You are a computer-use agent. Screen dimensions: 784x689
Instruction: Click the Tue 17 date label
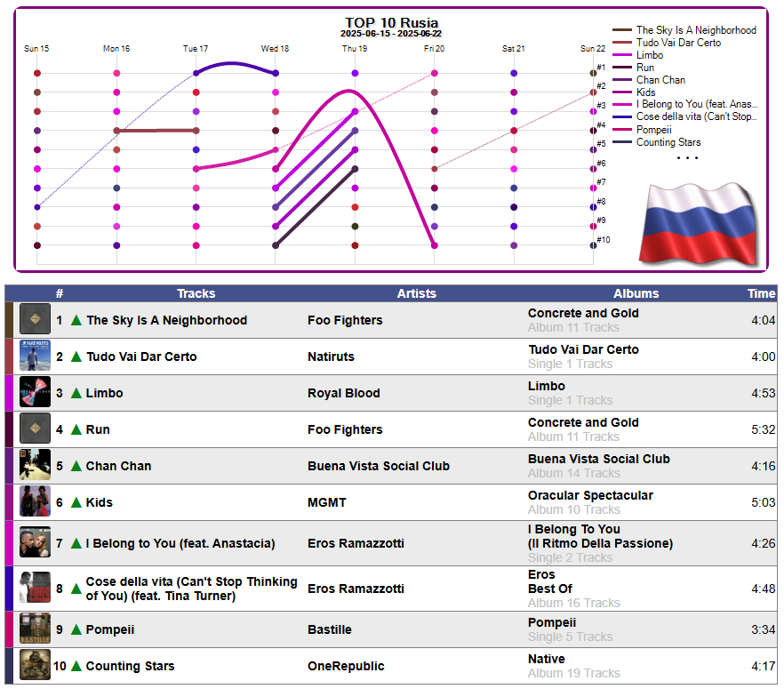[196, 49]
